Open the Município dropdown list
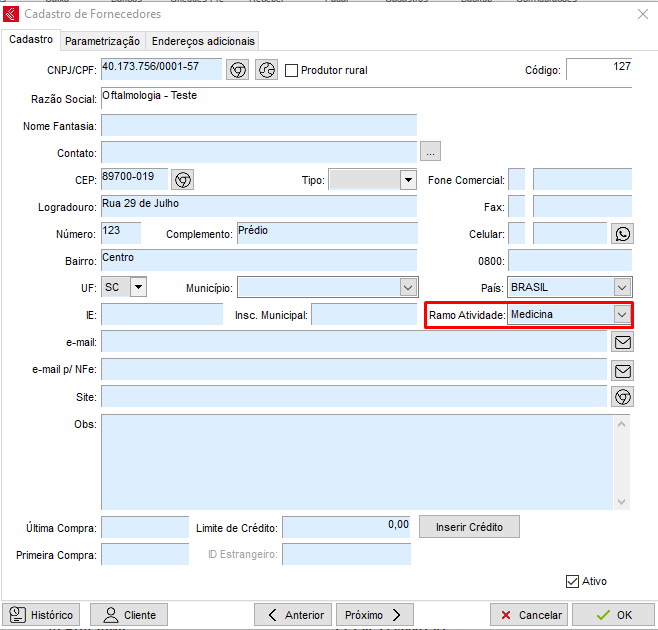Image resolution: width=658 pixels, height=630 pixels. 407,287
